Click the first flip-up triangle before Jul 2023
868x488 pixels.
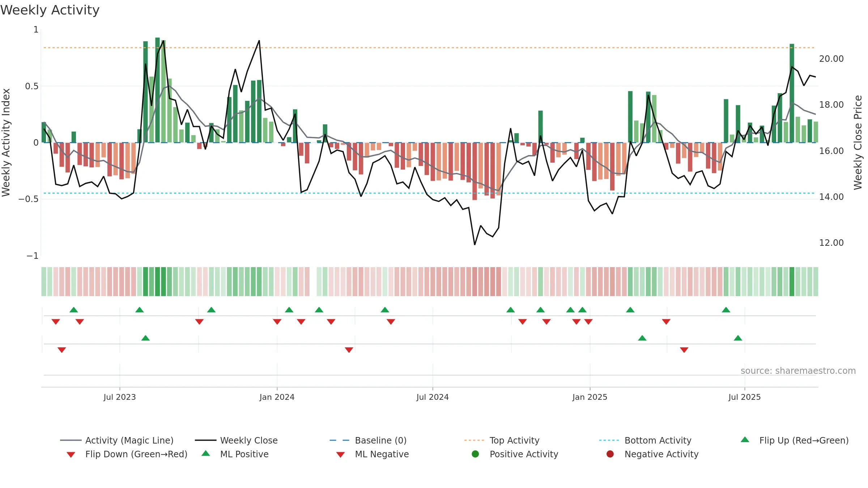74,310
